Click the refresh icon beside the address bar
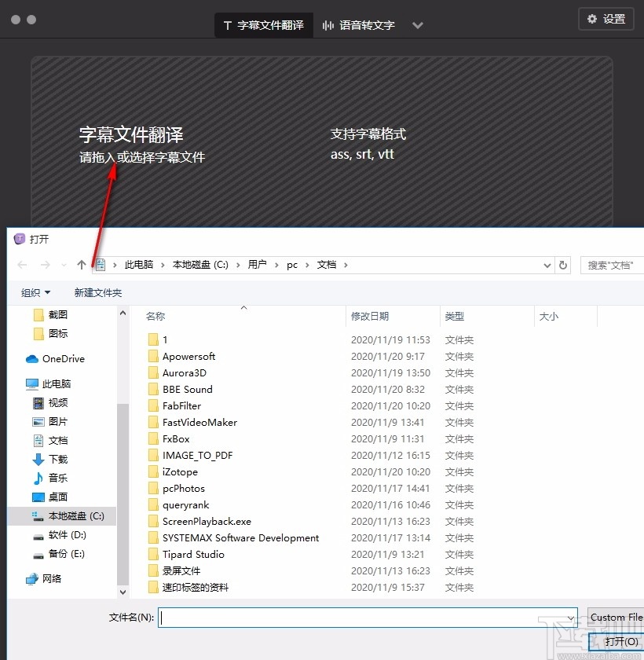 563,265
